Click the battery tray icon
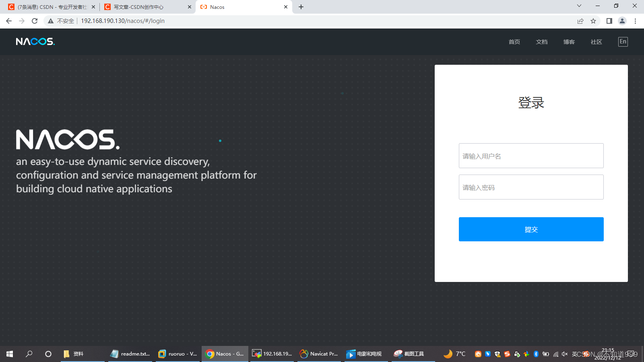 pos(546,354)
